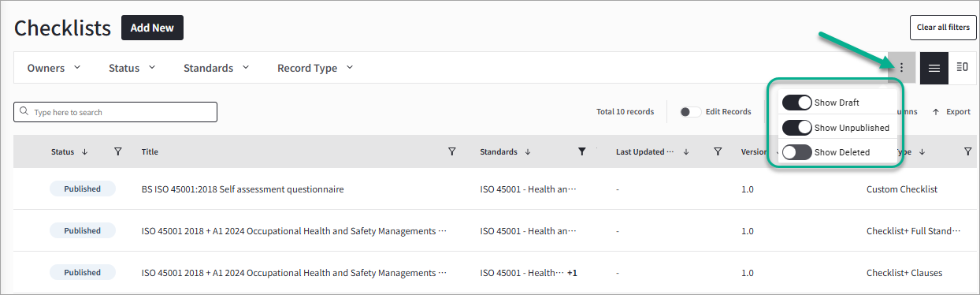Sort by Standards column arrow

point(527,151)
